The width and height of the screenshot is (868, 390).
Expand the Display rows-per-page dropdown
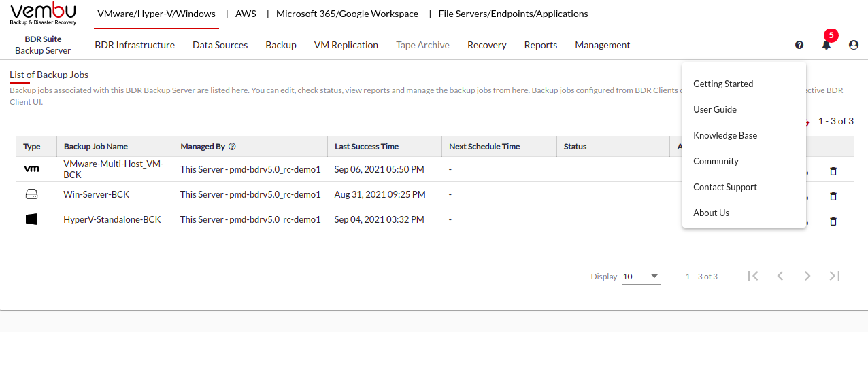click(641, 277)
